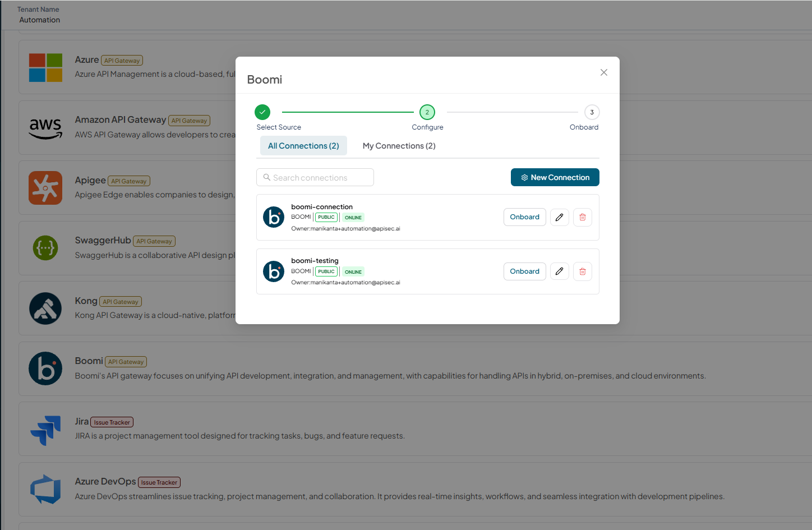Click the SwaggerHub logo in background list

(45, 248)
